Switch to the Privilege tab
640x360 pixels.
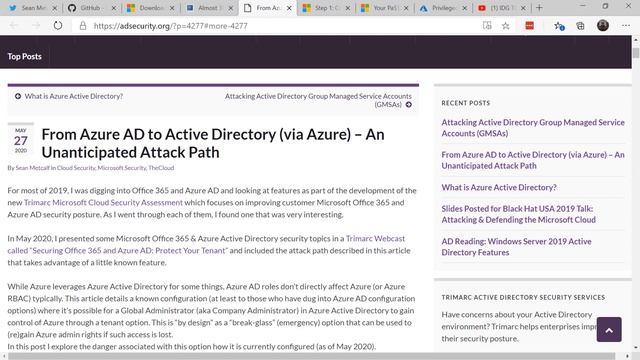(x=443, y=8)
